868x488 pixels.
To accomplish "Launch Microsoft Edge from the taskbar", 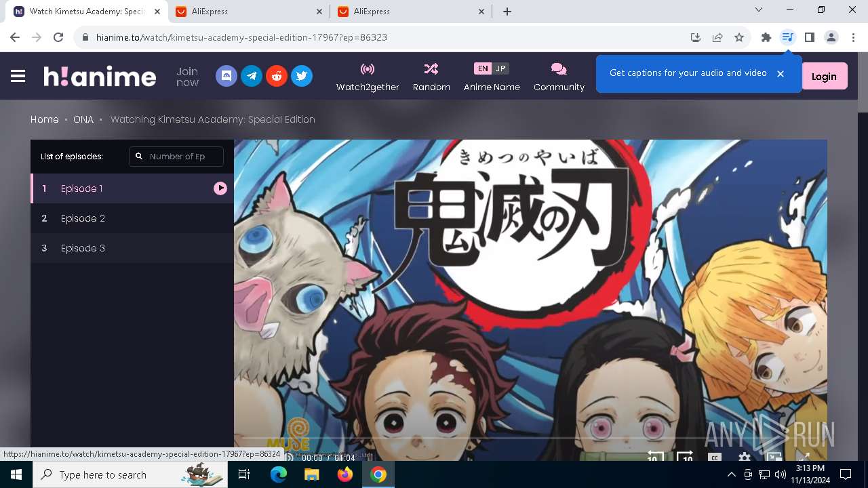I will (x=279, y=474).
